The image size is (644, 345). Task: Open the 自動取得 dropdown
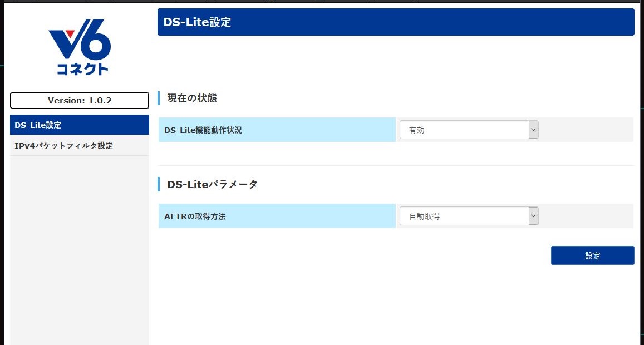469,216
